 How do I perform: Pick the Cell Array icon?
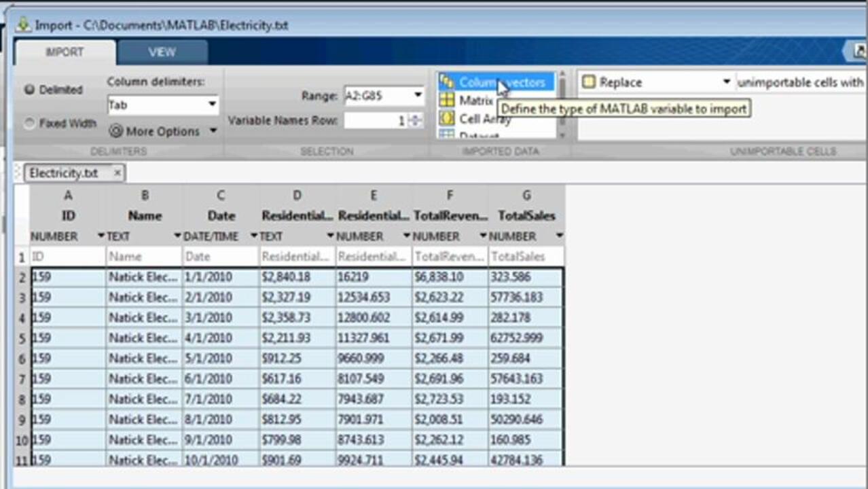[x=446, y=118]
